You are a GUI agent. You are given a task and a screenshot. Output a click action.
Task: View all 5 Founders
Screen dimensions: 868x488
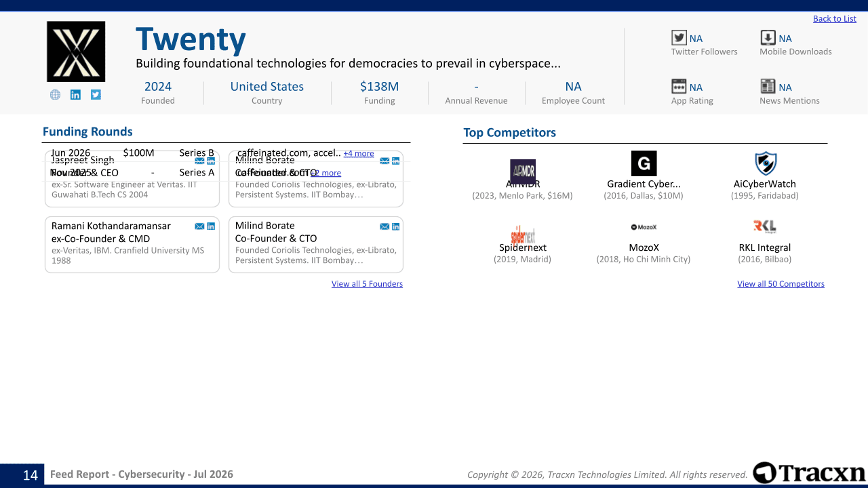coord(367,284)
